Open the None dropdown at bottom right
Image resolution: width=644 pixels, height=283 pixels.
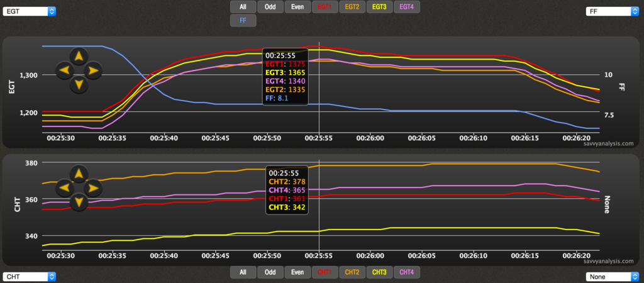coord(609,277)
